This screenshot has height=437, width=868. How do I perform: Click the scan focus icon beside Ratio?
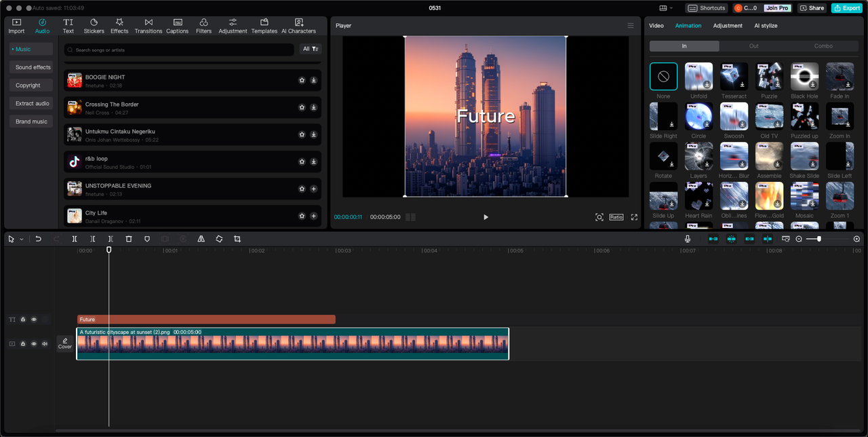[x=599, y=217]
